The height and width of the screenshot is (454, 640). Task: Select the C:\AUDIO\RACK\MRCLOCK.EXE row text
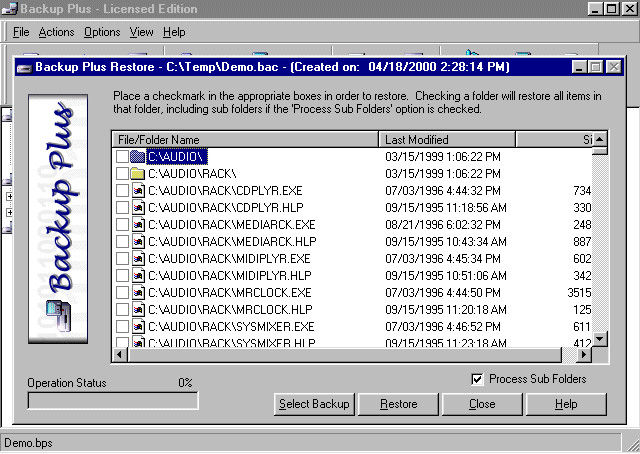(x=229, y=293)
